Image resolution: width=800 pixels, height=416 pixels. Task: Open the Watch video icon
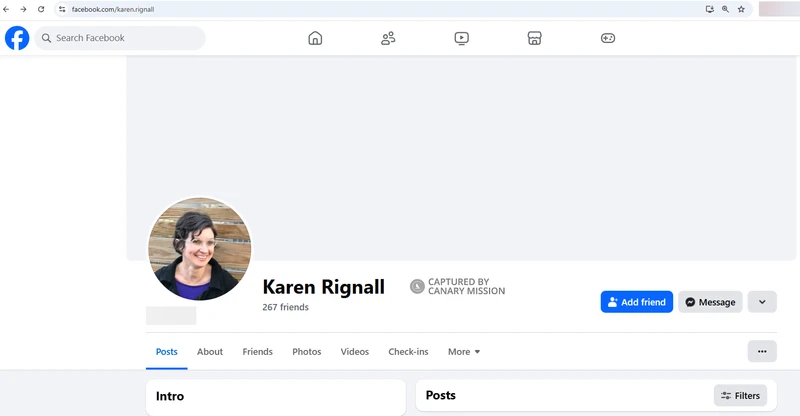pos(462,38)
